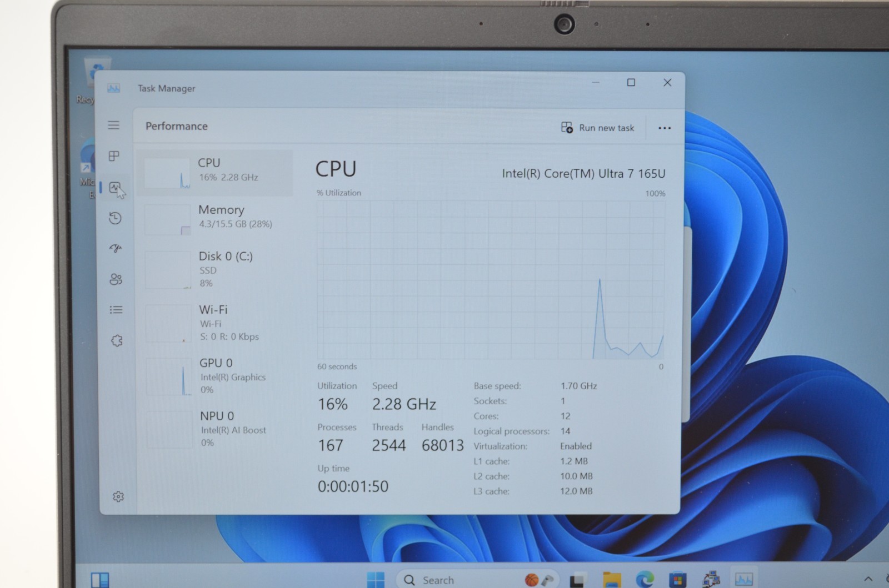Click the Intel(R) Core(TM) Ultra 7 165U label
Viewport: 889px width, 588px height.
click(x=583, y=173)
